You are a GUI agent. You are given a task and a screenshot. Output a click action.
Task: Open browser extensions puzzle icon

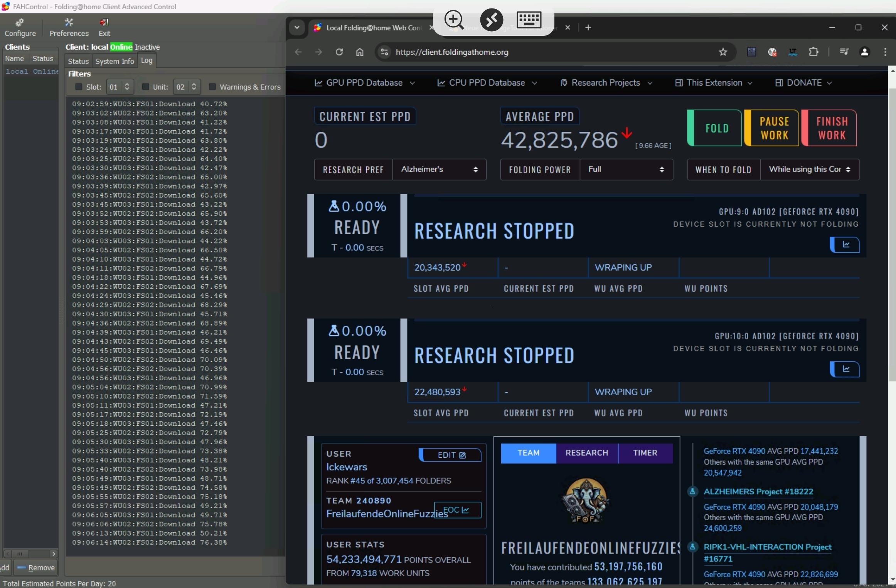(x=813, y=52)
